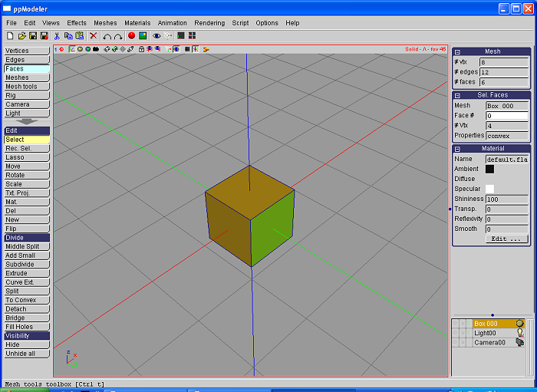Open the File menu
The height and width of the screenshot is (392, 537).
[12, 23]
